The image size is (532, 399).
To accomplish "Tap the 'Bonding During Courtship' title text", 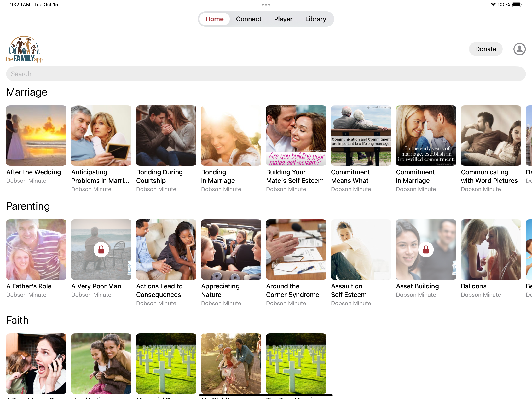I will 159,176.
